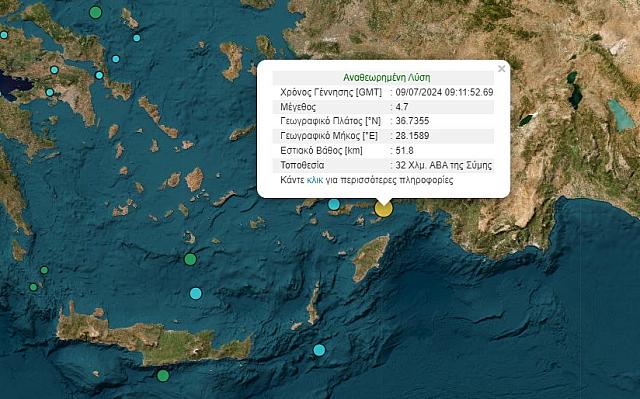Select the lower small green marker northwest of Crete
640x399 pixels.
click(33, 287)
